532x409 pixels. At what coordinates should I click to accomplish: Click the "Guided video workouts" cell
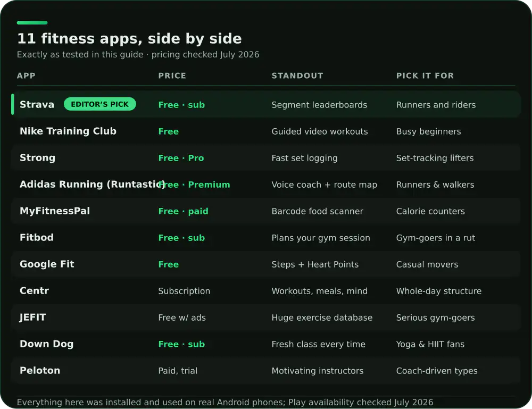pyautogui.click(x=320, y=131)
